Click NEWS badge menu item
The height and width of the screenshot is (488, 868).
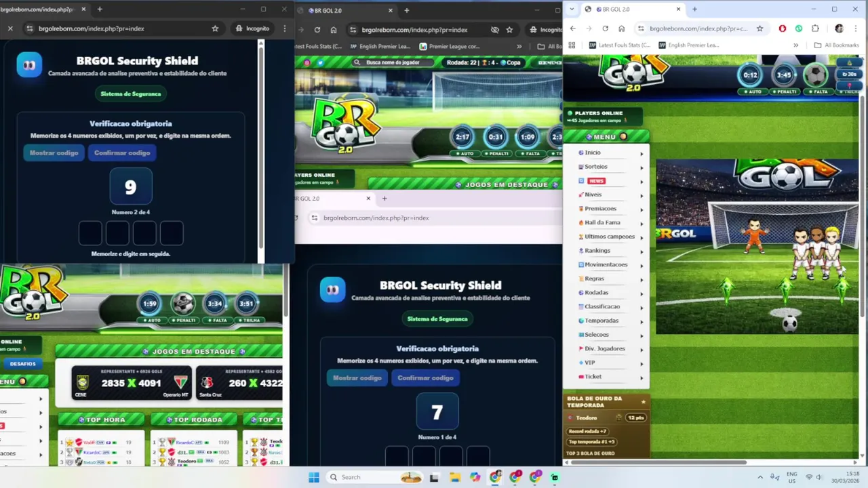pyautogui.click(x=596, y=181)
